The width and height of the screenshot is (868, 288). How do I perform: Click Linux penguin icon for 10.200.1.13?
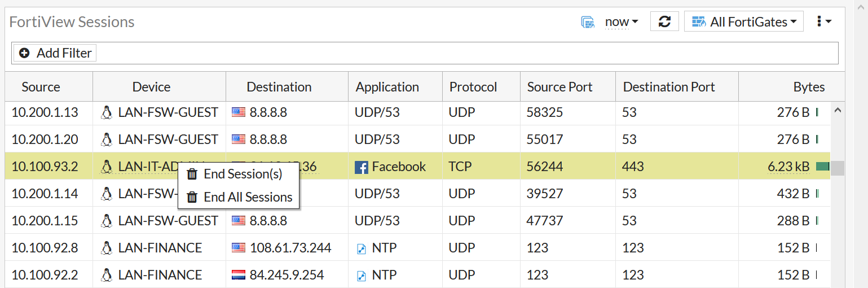coord(106,112)
